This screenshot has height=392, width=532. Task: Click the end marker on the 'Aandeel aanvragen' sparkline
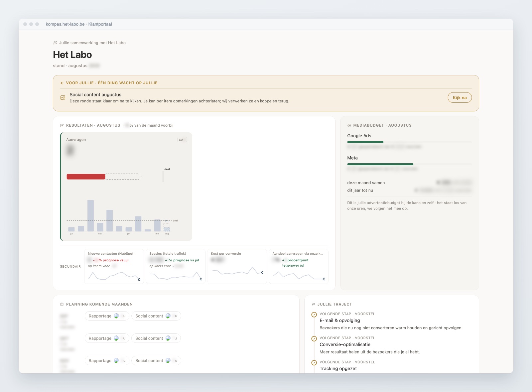point(324,279)
